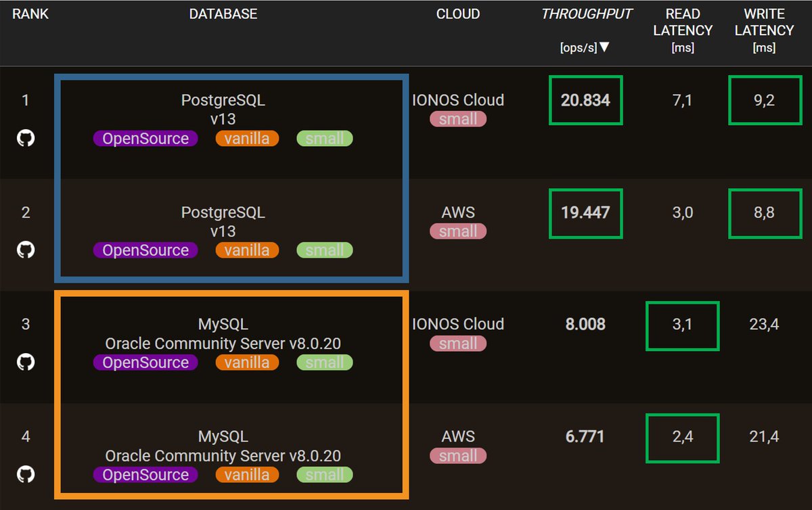Click Oracle Community Server v8.0.20 in rank 4
The height and width of the screenshot is (510, 812).
point(223,456)
